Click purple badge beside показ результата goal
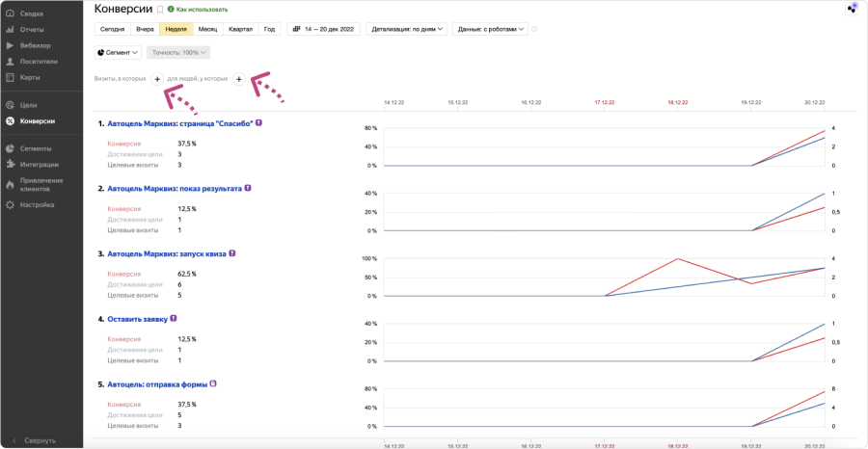This screenshot has width=868, height=449. tap(248, 188)
